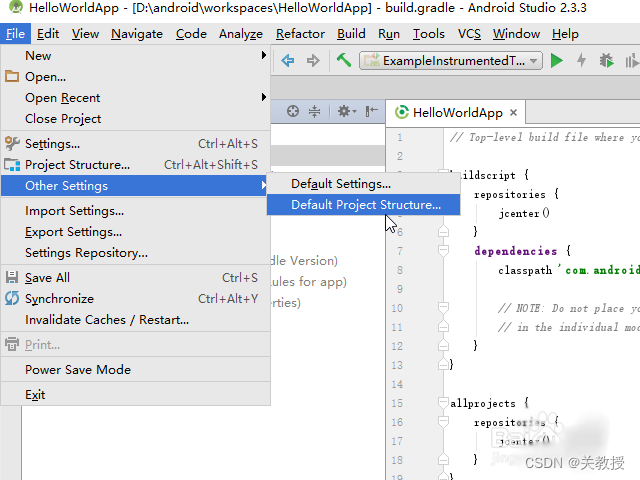
Task: Click the Back navigation arrow icon
Action: tap(288, 61)
